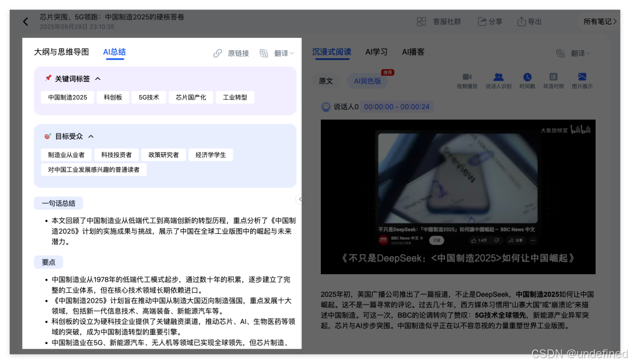The height and width of the screenshot is (364, 630).
Task: Select the 工业转型 keyword tag
Action: (235, 97)
